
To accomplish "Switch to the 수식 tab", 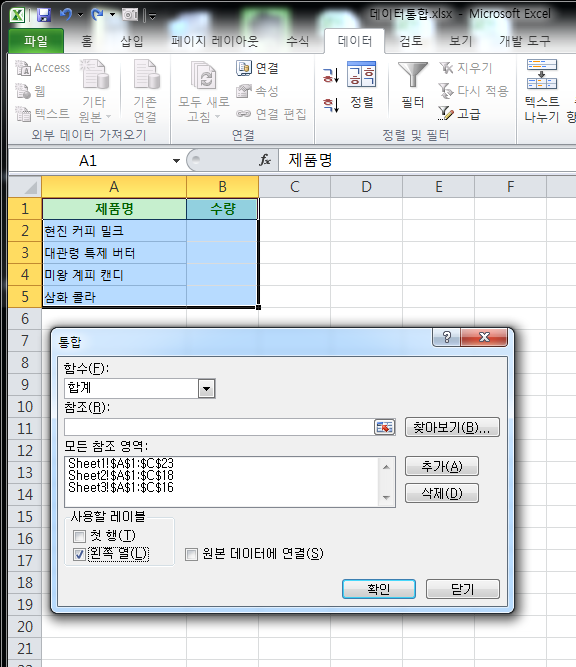I will pyautogui.click(x=297, y=41).
